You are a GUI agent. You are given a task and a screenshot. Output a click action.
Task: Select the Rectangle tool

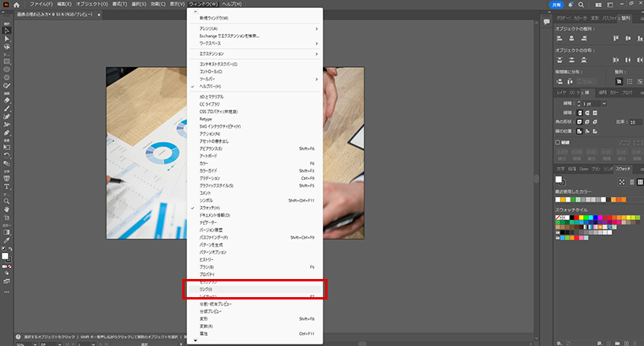coord(6,61)
